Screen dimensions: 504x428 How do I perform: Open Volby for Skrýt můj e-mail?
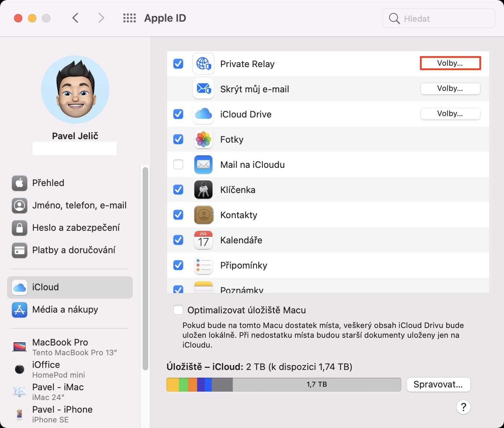point(450,88)
